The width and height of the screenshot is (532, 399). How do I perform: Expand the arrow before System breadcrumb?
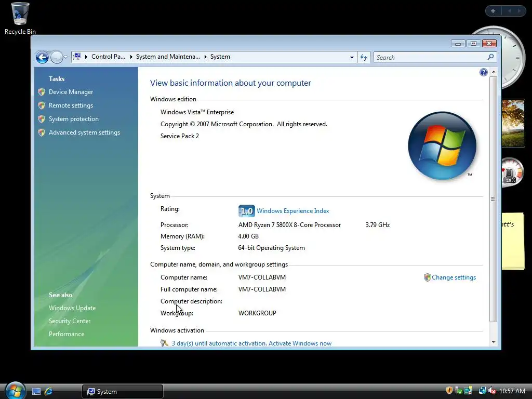205,57
